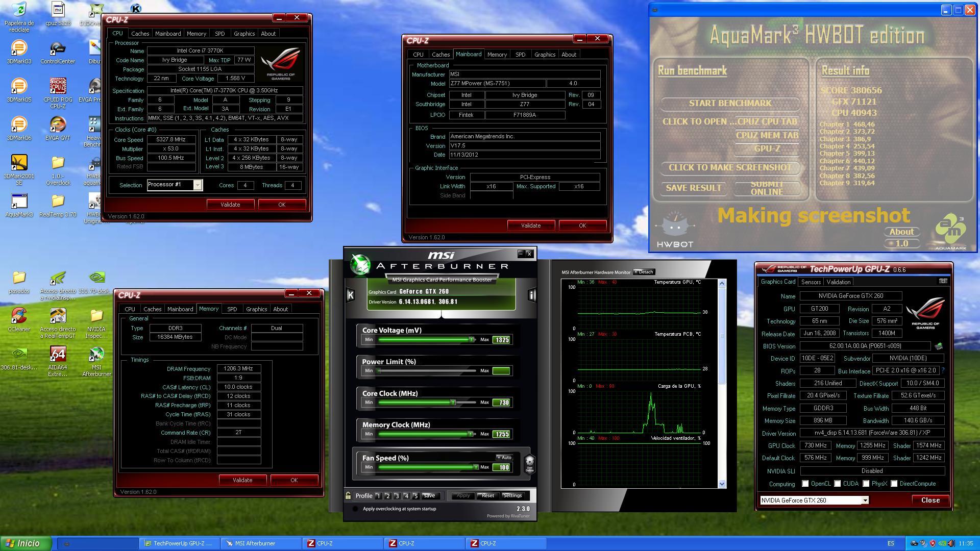Screen dimensions: 980x551
Task: Toggle the CUDA checkbox in GPU-Z
Action: click(x=837, y=484)
